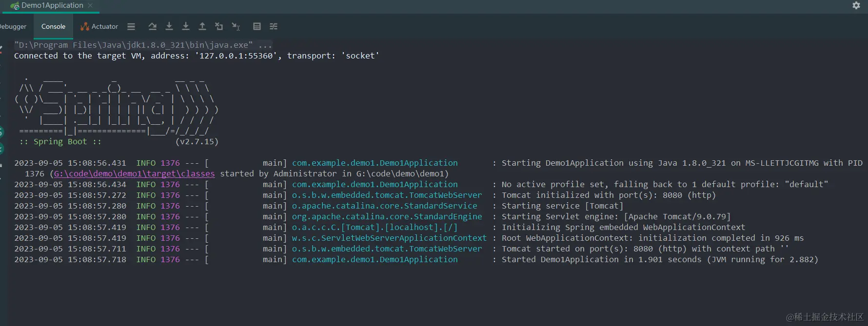This screenshot has width=868, height=326.
Task: Click the Step Out icon
Action: (202, 26)
